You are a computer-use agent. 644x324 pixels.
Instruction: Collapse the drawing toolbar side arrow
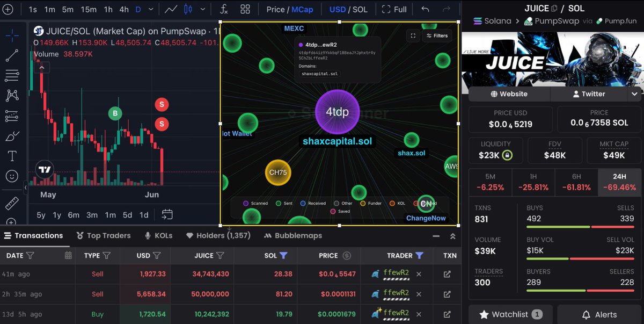(x=25, y=188)
